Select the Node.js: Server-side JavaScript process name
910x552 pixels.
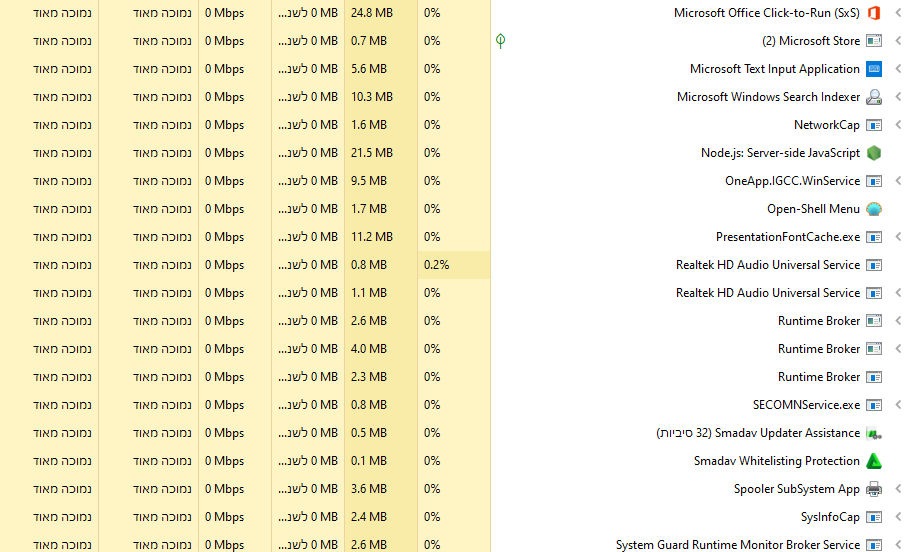tap(780, 153)
